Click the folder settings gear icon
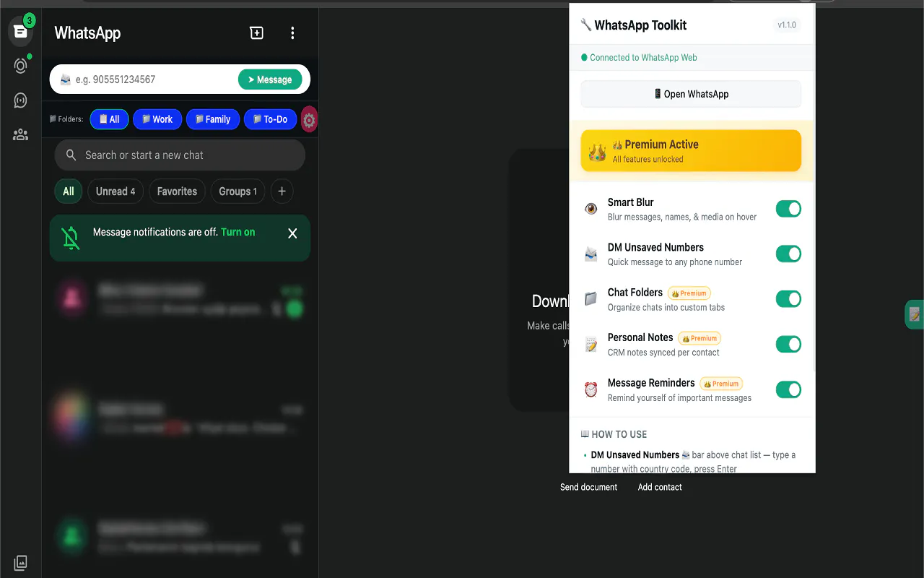 (309, 120)
